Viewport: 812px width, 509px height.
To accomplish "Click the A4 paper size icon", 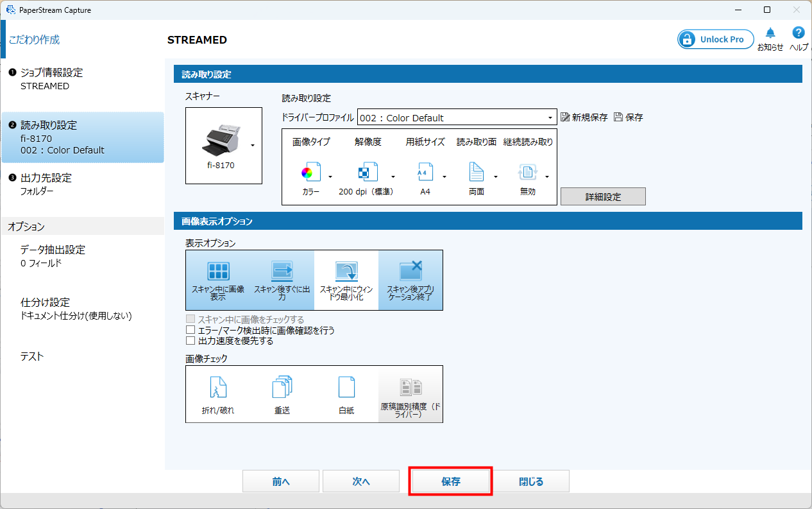I will pyautogui.click(x=424, y=173).
